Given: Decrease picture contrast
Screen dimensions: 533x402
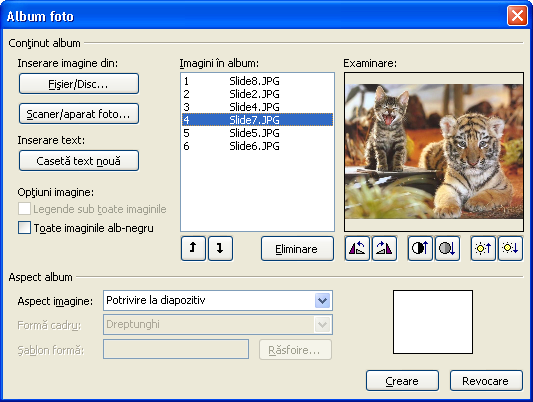Looking at the screenshot, I should point(447,249).
